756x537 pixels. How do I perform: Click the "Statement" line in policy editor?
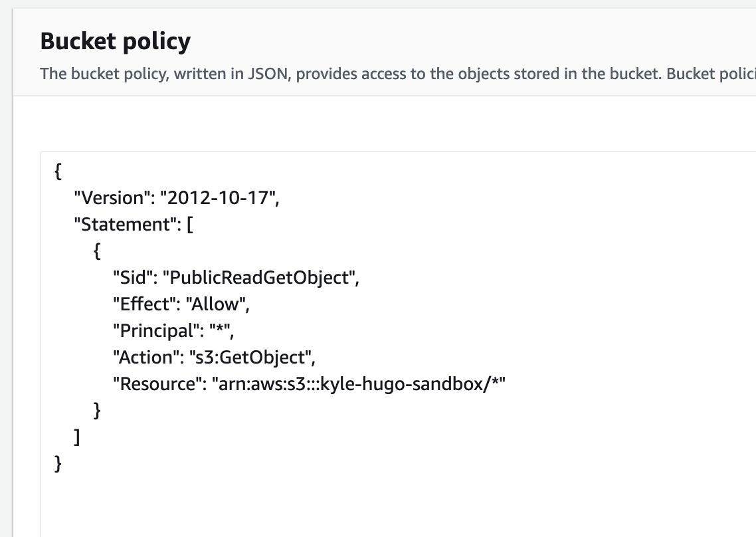point(134,225)
